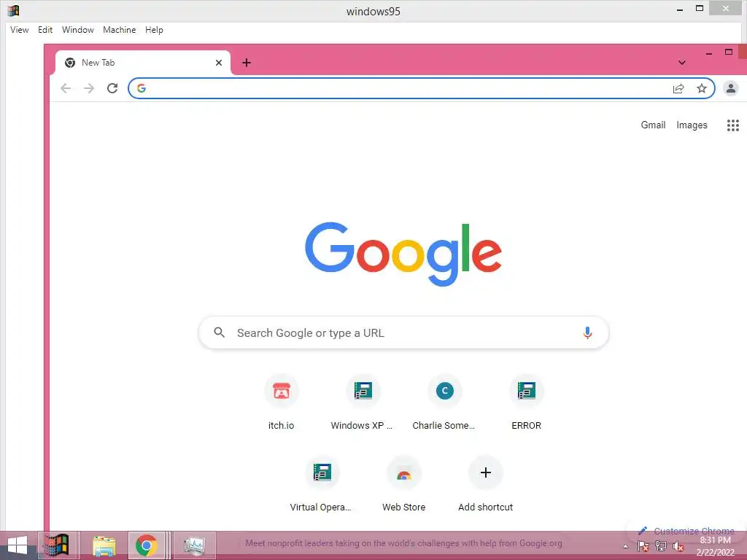
Task: Start voice search with the microphone
Action: click(x=587, y=332)
